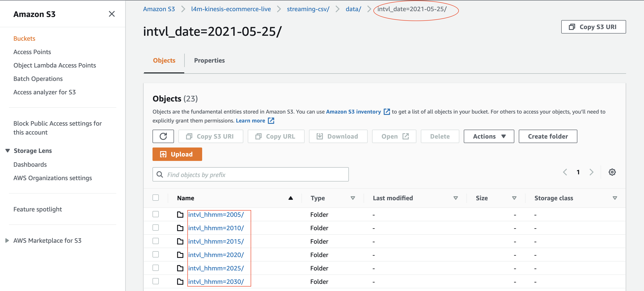Check the select-all objects checkbox
The width and height of the screenshot is (644, 291).
[x=155, y=198]
